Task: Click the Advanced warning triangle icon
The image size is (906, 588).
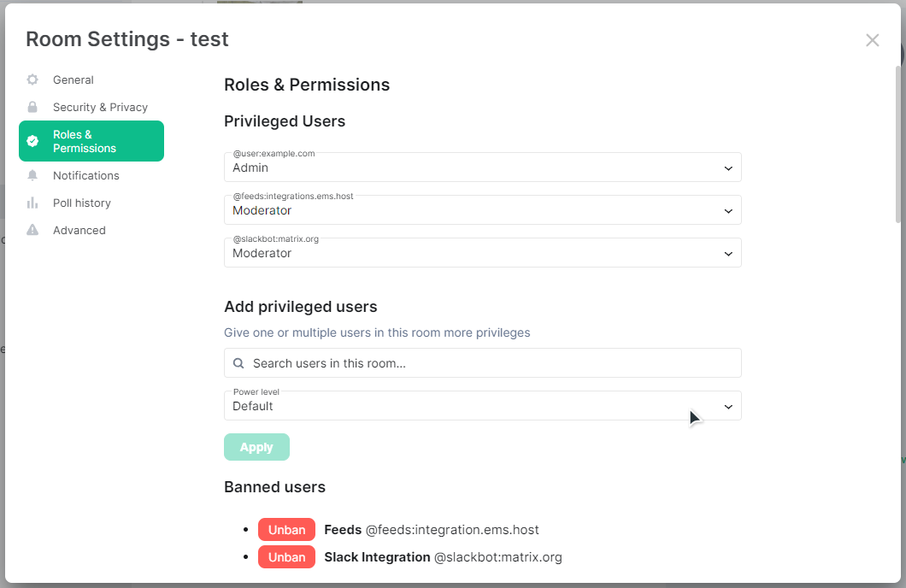Action: tap(32, 230)
